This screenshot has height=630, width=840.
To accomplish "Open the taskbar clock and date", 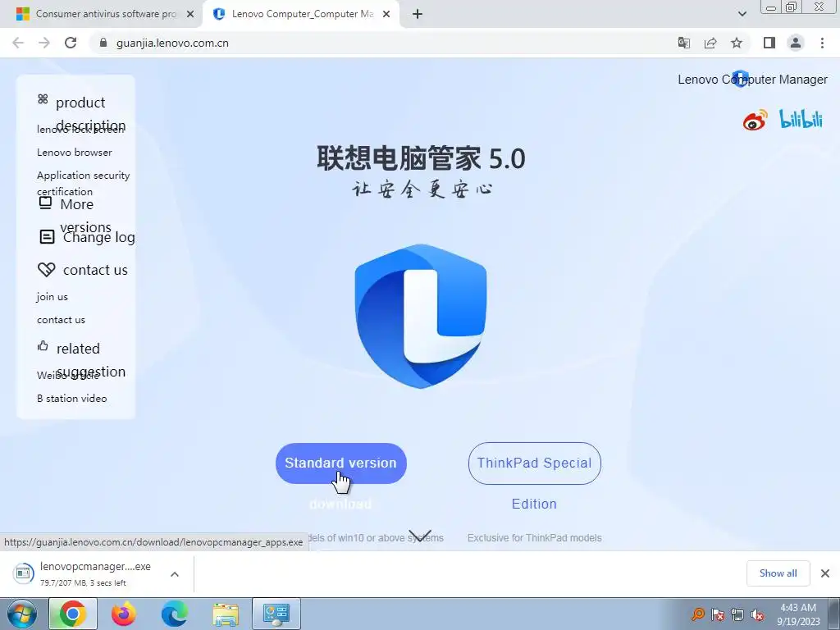I will coord(798,614).
